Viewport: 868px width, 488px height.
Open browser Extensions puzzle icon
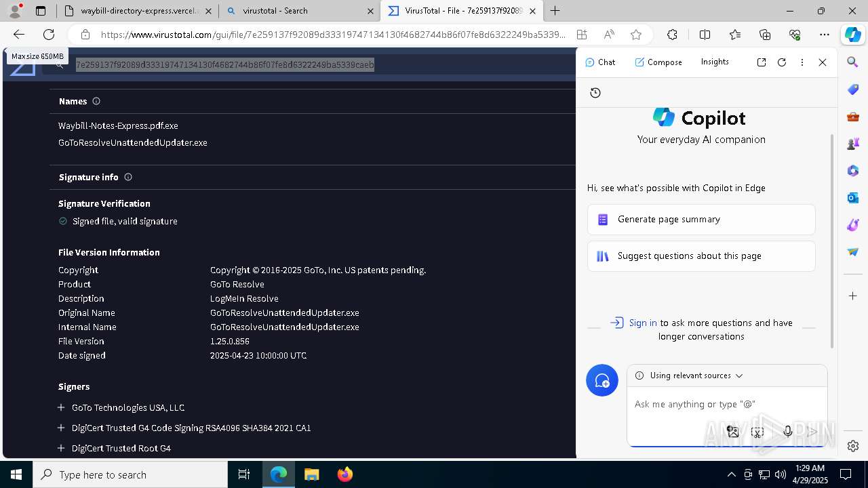coord(672,35)
